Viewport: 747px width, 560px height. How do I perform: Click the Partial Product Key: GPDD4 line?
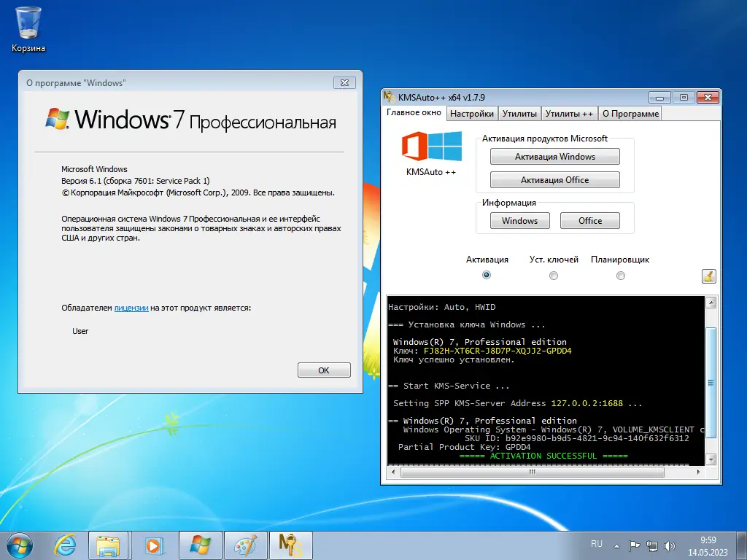(464, 447)
